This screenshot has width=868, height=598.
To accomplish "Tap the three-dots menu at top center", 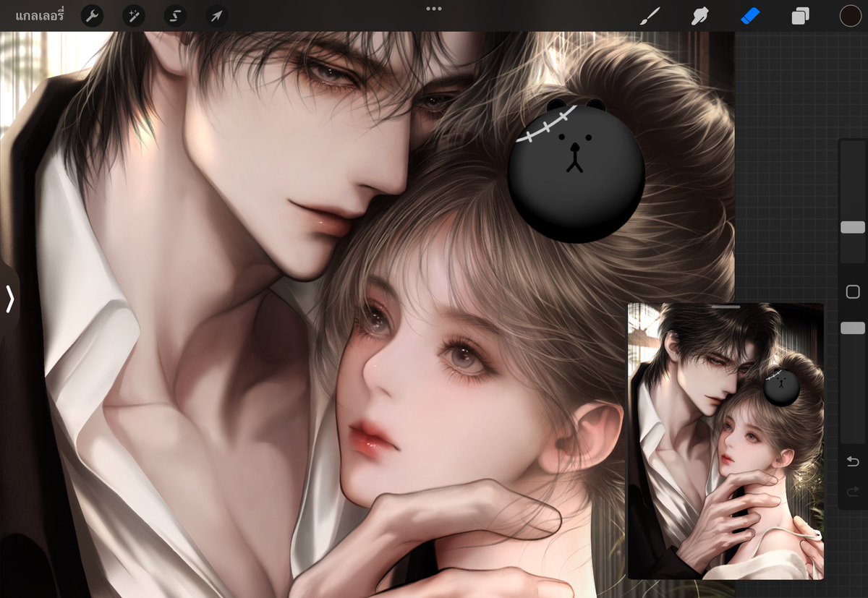I will click(x=434, y=9).
